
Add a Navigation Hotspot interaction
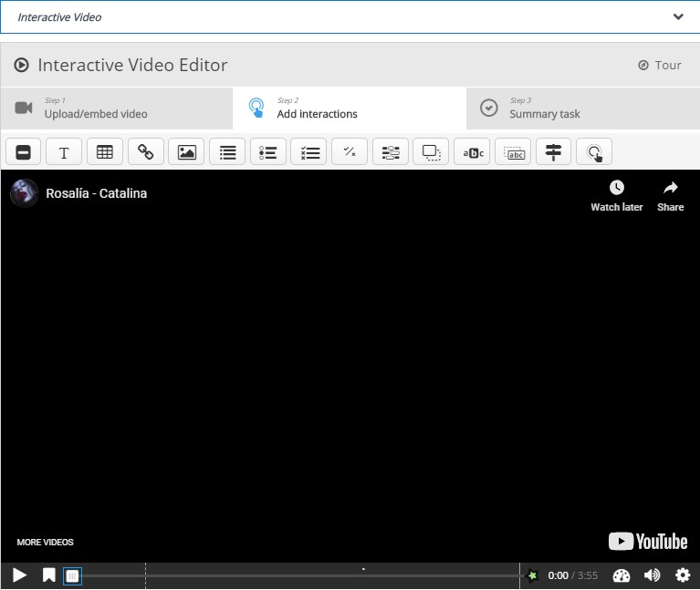click(x=594, y=152)
